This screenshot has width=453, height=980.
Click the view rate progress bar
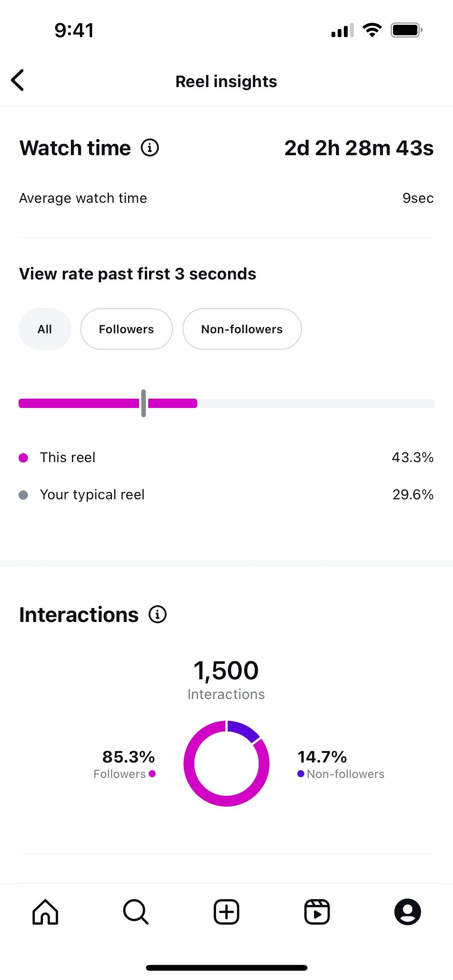point(226,403)
